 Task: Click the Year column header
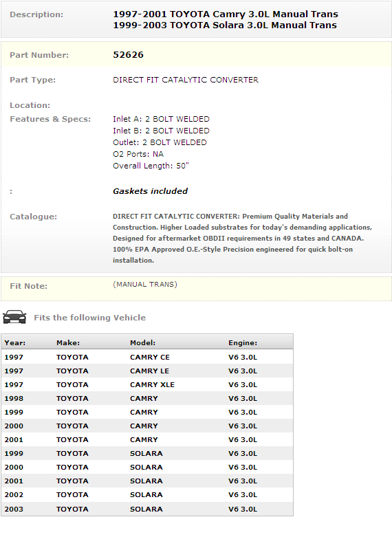point(15,343)
